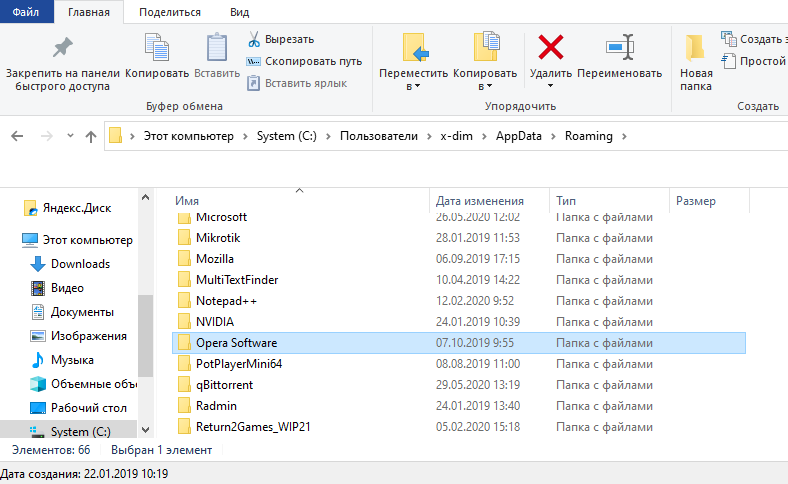The image size is (788, 484).
Task: Click the red X Удалить icon
Action: [551, 47]
